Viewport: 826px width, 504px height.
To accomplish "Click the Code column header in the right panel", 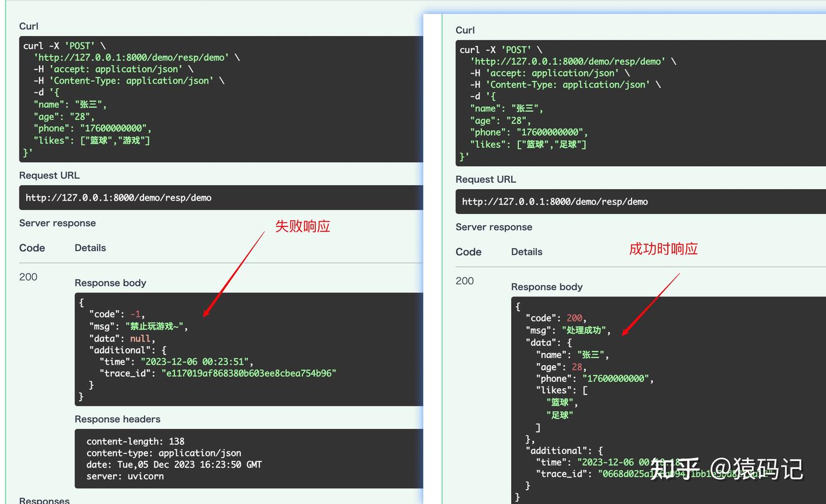I will [468, 252].
